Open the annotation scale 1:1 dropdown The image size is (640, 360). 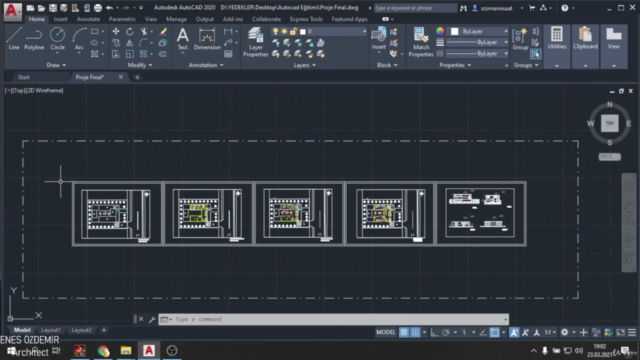click(550, 332)
